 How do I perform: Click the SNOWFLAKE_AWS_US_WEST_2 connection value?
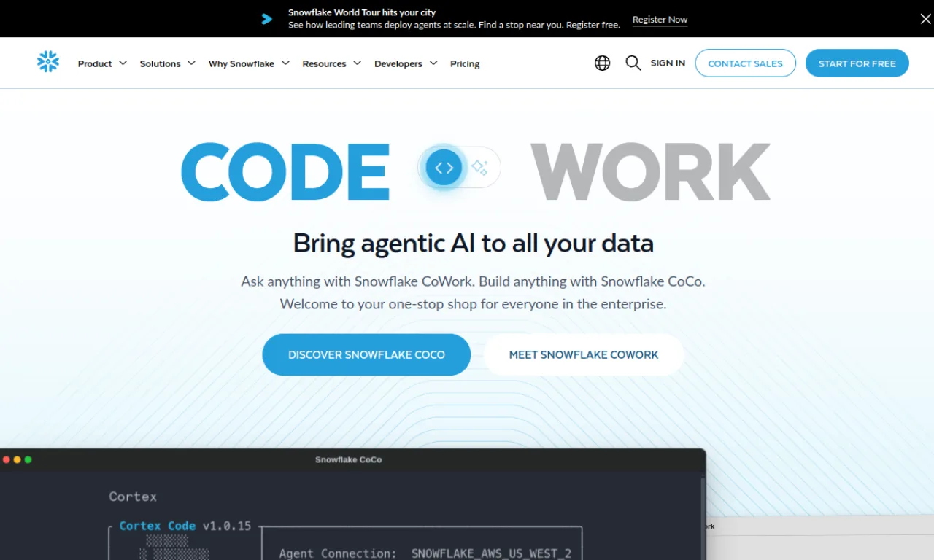[491, 553]
